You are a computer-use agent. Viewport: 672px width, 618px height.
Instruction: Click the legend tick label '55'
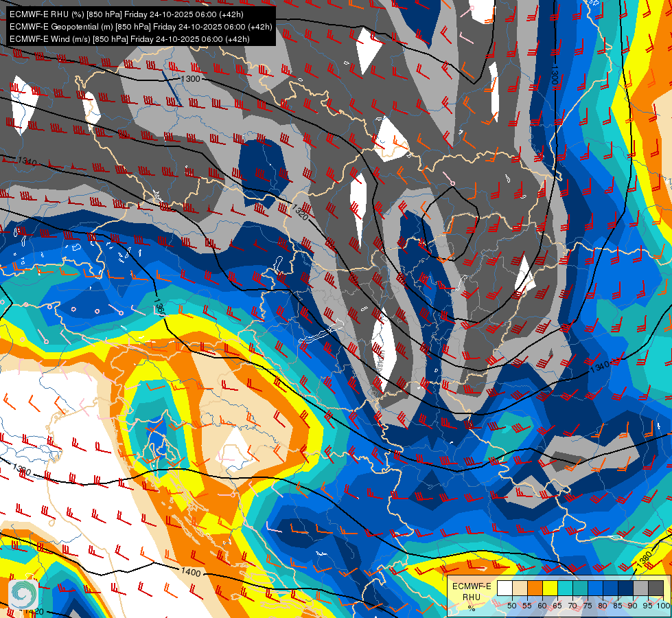(526, 606)
